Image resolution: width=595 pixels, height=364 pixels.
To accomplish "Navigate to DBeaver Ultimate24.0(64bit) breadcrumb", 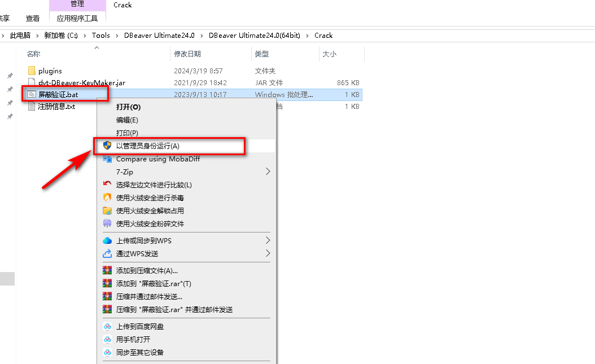I will click(254, 35).
